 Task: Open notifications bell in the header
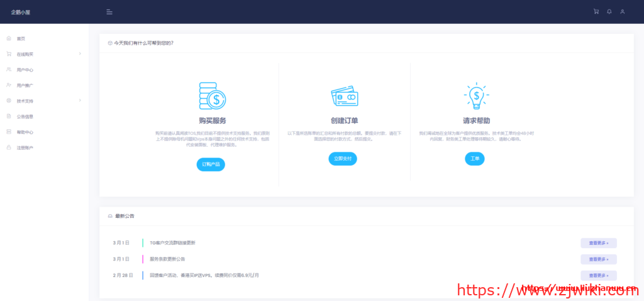point(609,12)
